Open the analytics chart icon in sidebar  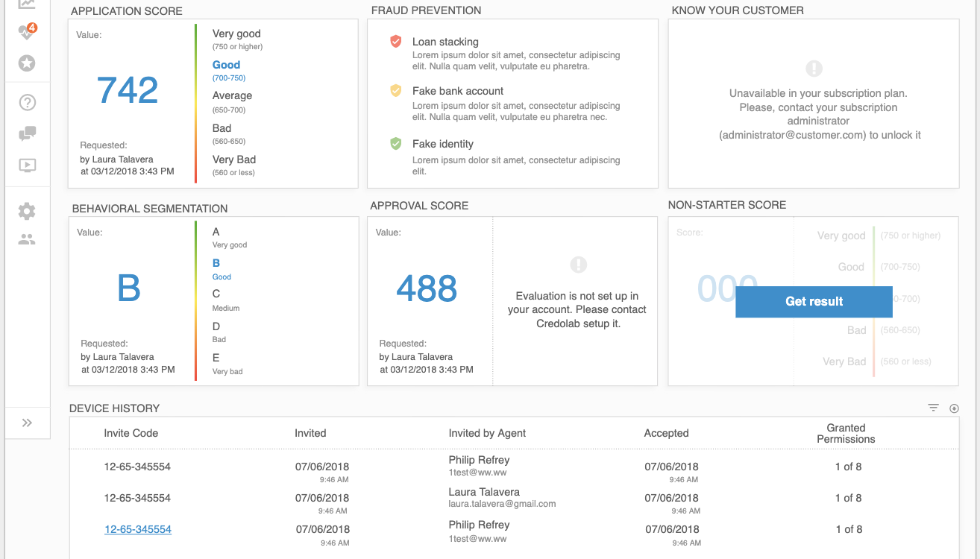[27, 4]
